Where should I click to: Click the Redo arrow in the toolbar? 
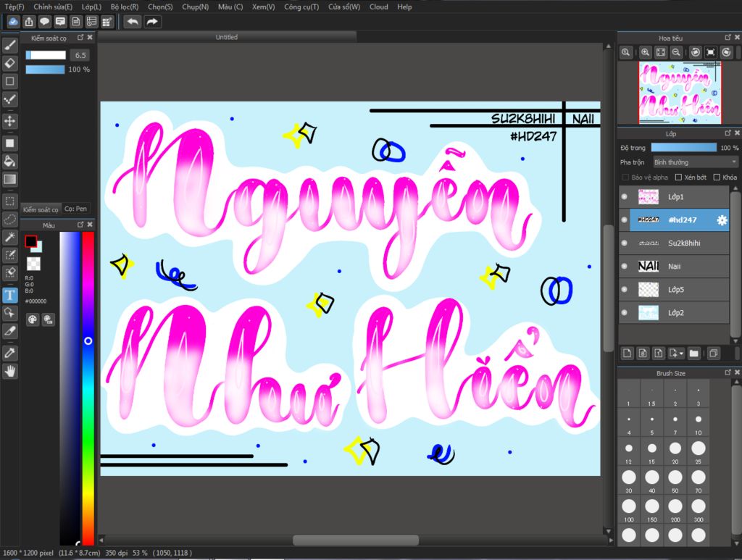(x=152, y=22)
